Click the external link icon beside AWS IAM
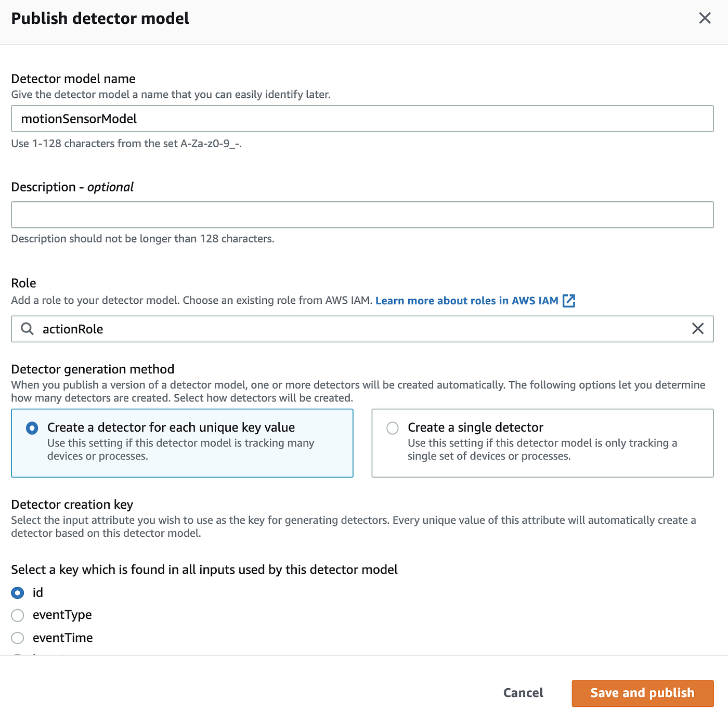Viewport: 728px width, 710px height. click(x=569, y=301)
